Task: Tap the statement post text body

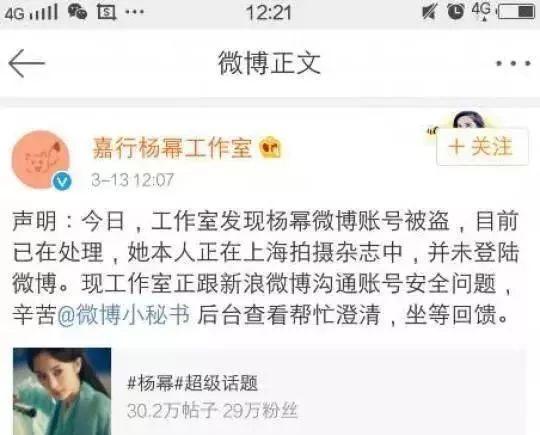Action: point(266,267)
